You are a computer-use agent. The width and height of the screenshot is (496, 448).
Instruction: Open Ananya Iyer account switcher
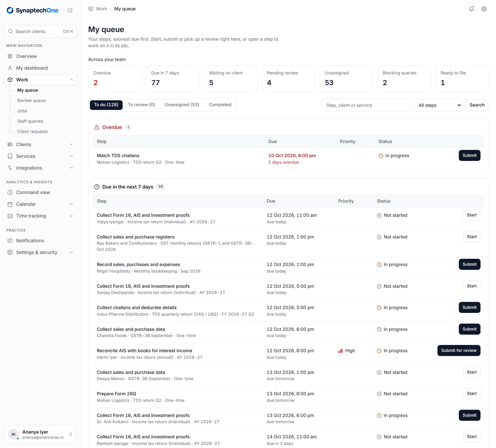(x=40, y=434)
